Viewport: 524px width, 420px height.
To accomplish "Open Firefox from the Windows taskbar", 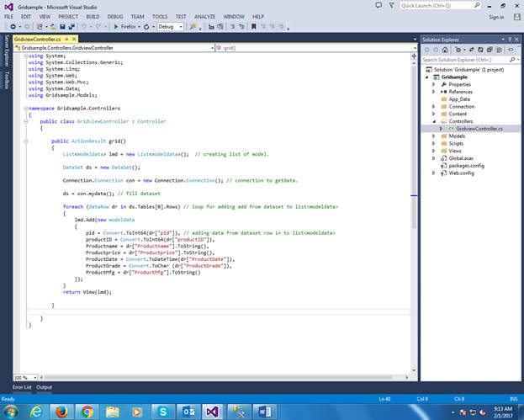I will point(61,410).
